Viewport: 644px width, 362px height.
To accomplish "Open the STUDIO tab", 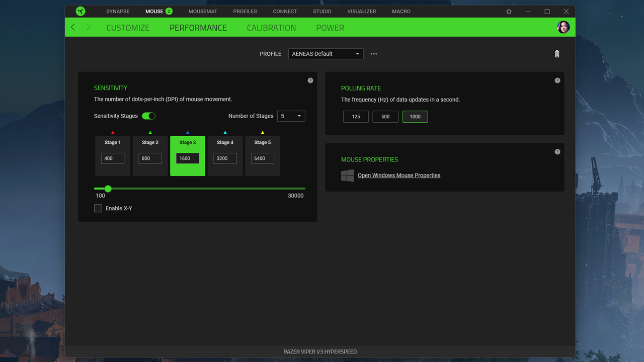I will tap(322, 11).
